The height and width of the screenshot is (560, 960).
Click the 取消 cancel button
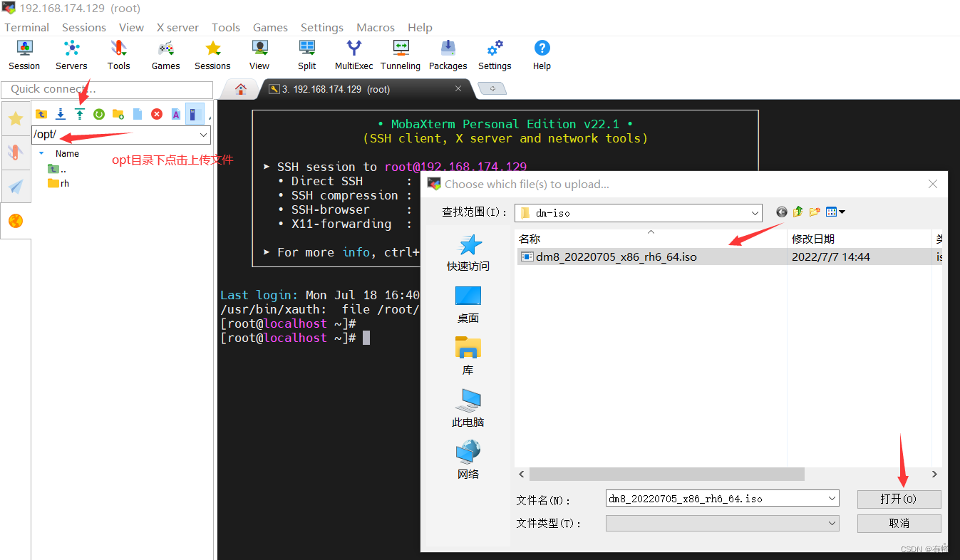pyautogui.click(x=899, y=523)
